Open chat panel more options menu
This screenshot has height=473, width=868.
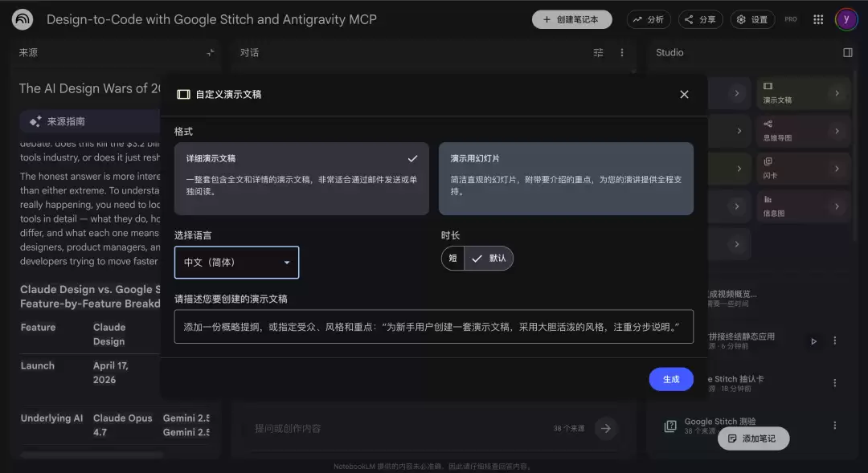click(x=621, y=52)
